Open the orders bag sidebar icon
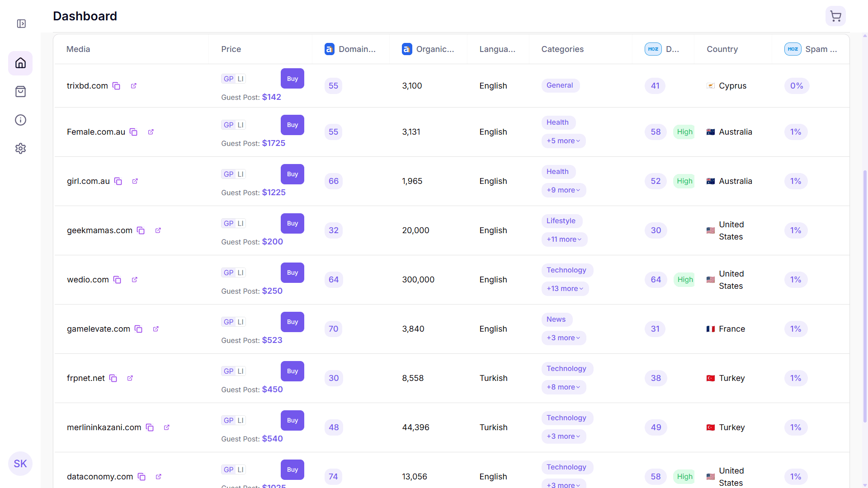Viewport: 868px width, 488px height. [20, 92]
